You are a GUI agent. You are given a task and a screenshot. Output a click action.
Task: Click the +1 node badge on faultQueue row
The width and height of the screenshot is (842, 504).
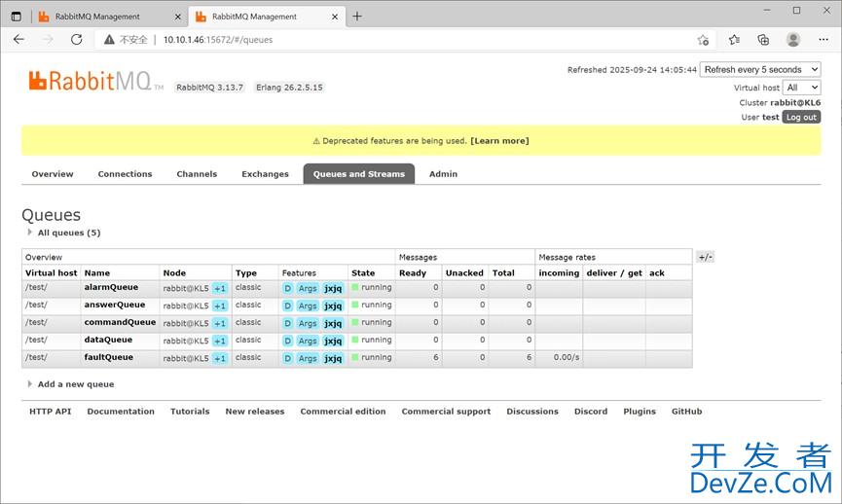pyautogui.click(x=220, y=358)
